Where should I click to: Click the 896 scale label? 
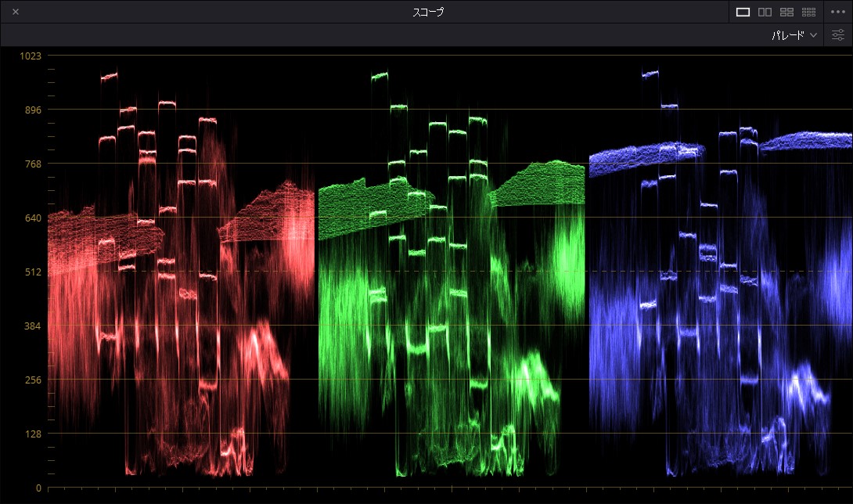point(33,110)
